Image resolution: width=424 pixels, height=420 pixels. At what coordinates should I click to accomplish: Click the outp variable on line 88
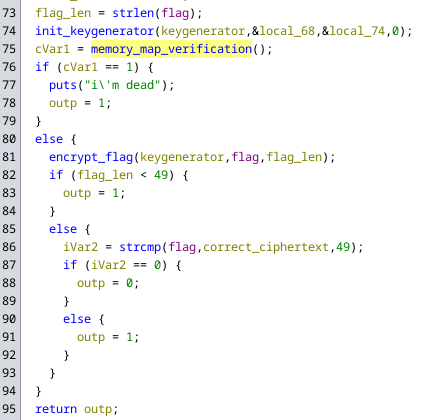click(x=91, y=283)
